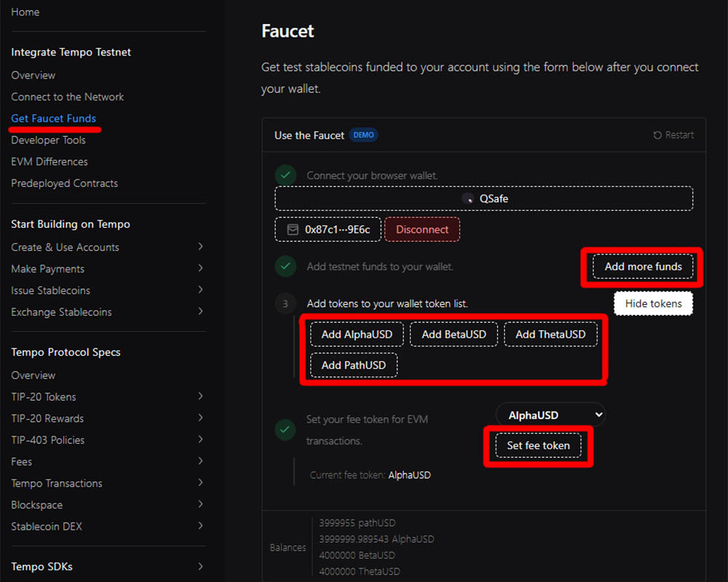Click the checkmark beside Set fee token step
The image size is (728, 582).
[x=285, y=430]
